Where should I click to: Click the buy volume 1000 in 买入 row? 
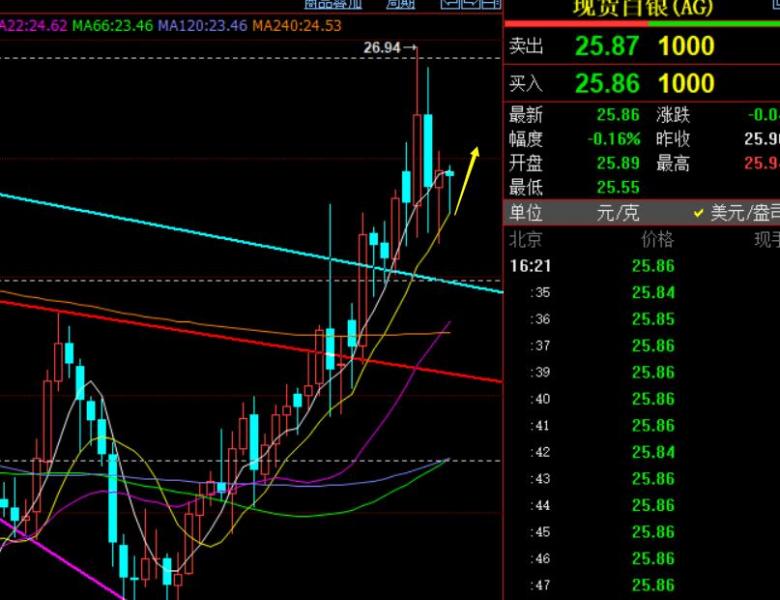(686, 83)
